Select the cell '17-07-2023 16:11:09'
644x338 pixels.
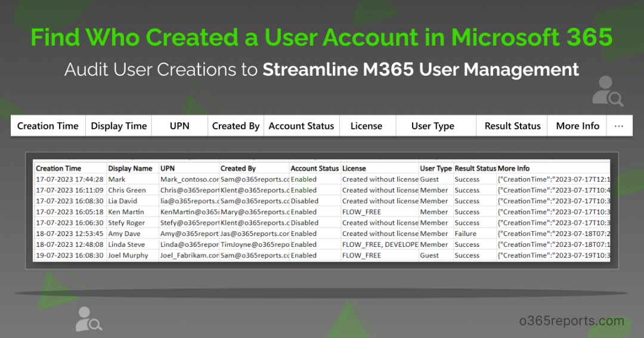click(70, 190)
